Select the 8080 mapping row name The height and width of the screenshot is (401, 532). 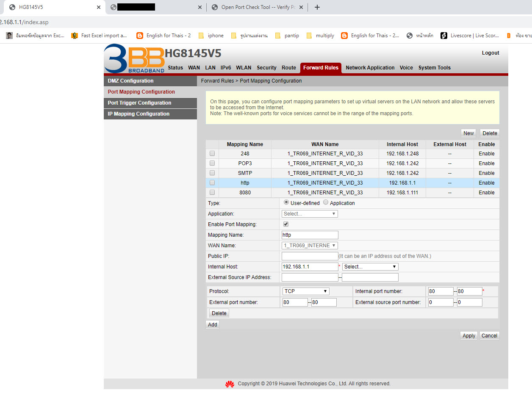(x=245, y=193)
